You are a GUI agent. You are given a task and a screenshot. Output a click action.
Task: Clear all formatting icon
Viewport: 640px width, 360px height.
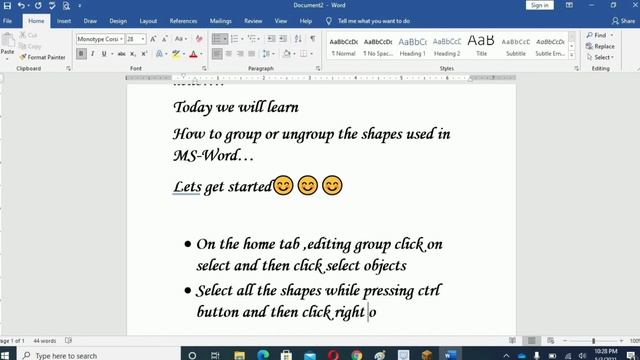pyautogui.click(x=199, y=39)
